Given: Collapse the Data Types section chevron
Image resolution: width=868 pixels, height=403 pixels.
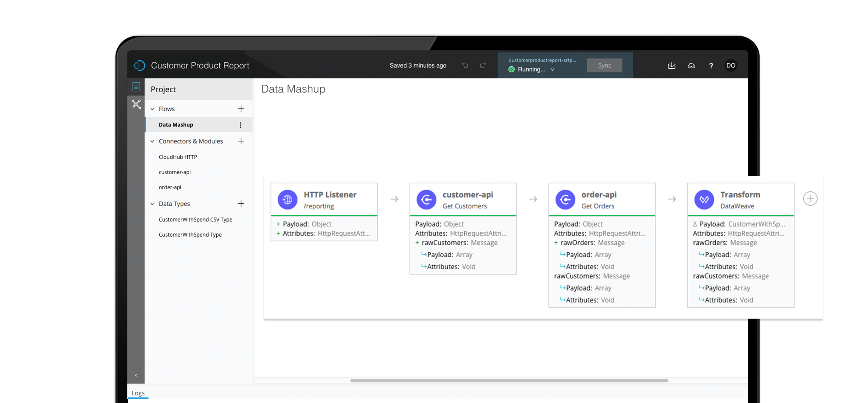Looking at the screenshot, I should click(152, 204).
